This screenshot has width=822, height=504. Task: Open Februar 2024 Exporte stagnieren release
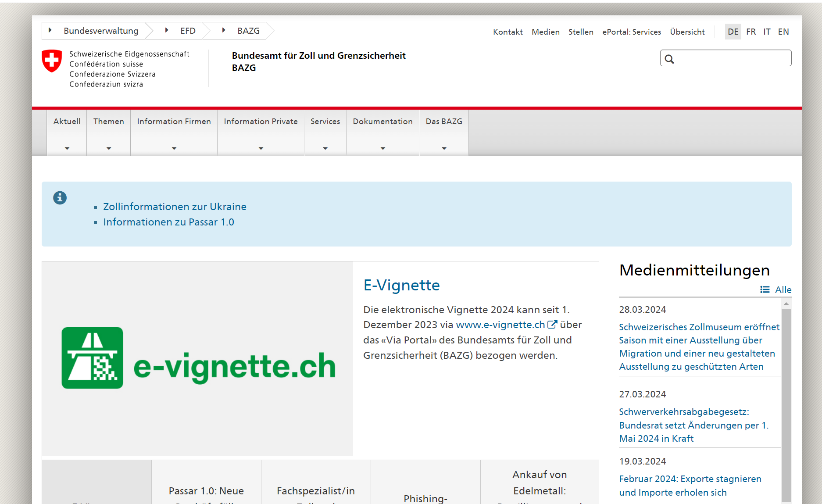point(690,486)
